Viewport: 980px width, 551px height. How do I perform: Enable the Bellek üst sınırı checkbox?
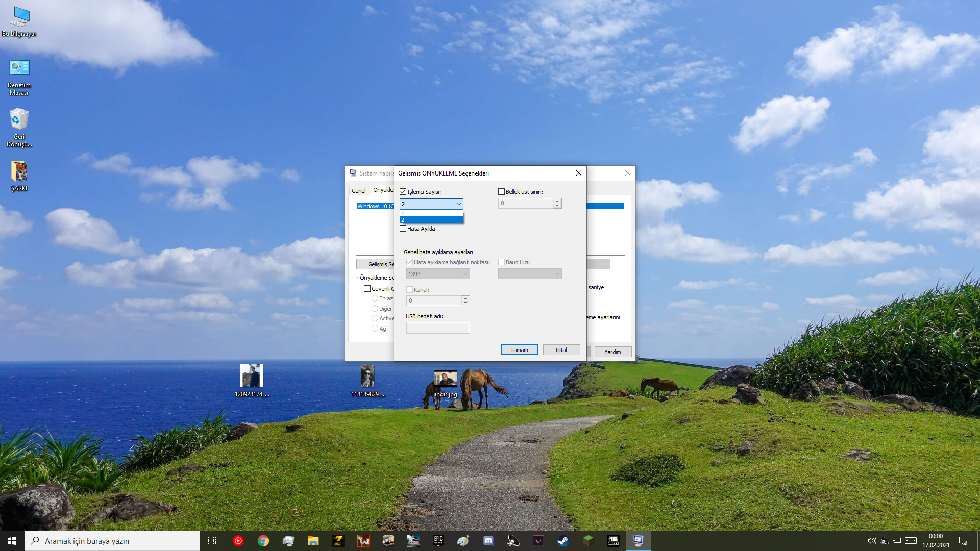click(x=501, y=192)
